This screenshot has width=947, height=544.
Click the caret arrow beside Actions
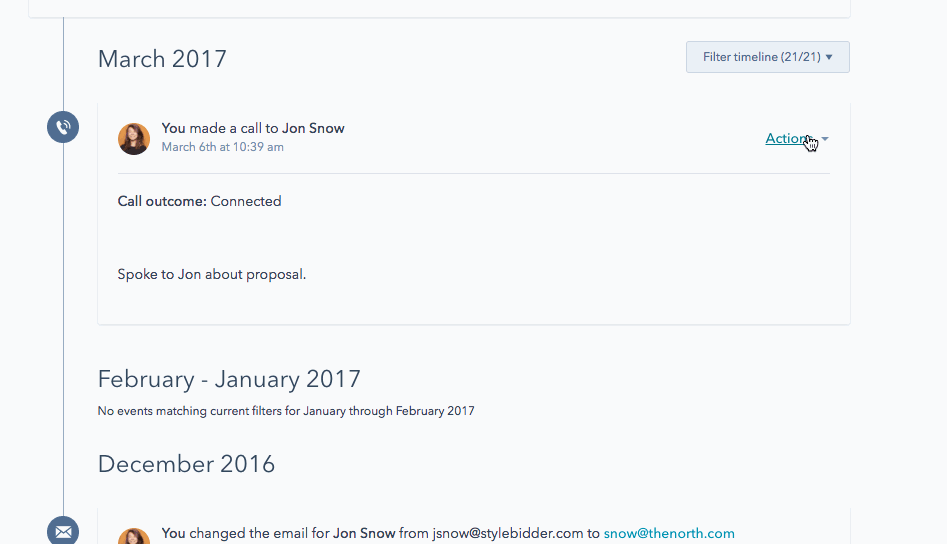click(x=825, y=139)
